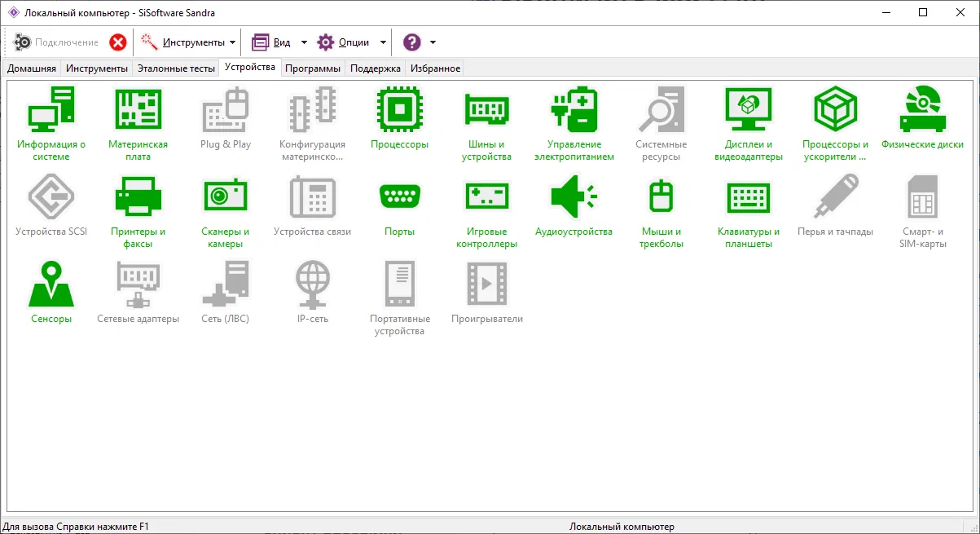Click the Подключение toolbar button
980x534 pixels.
tap(56, 42)
